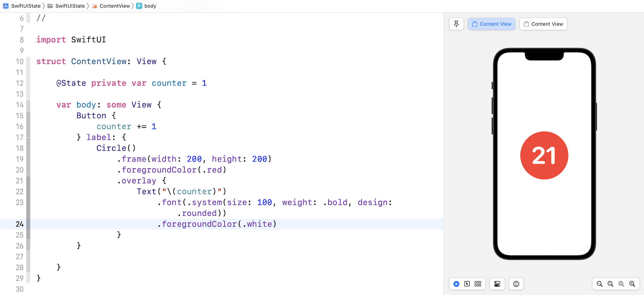Zoom in on the preview canvas
Screen dimensions: 644x295
pyautogui.click(x=632, y=284)
